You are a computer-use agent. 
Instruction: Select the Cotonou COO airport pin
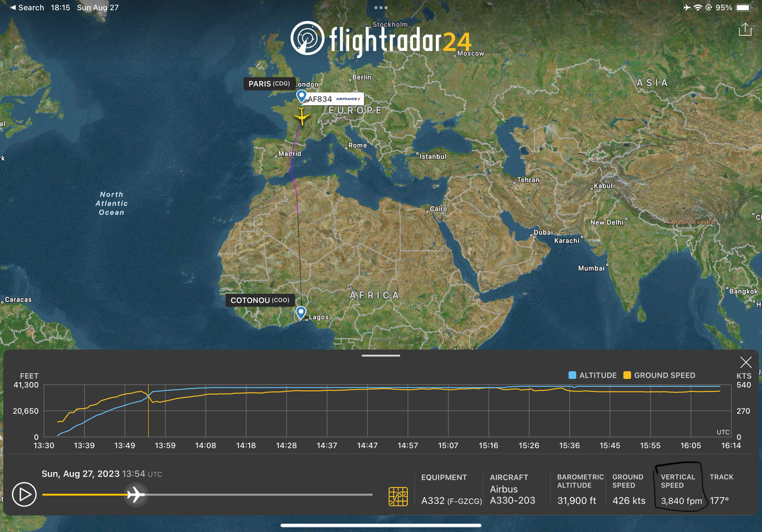[301, 313]
